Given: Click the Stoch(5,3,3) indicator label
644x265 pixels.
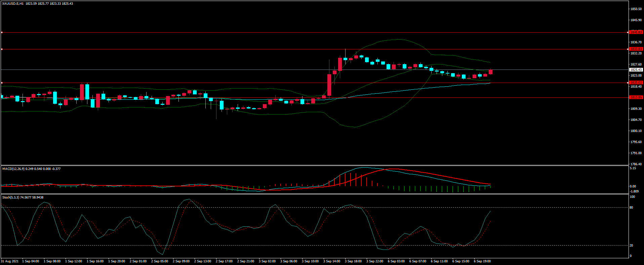Looking at the screenshot, I should 11,197.
